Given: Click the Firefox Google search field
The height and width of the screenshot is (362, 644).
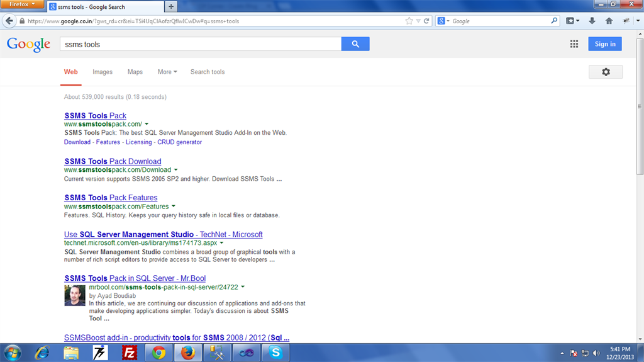Looking at the screenshot, I should [x=500, y=21].
